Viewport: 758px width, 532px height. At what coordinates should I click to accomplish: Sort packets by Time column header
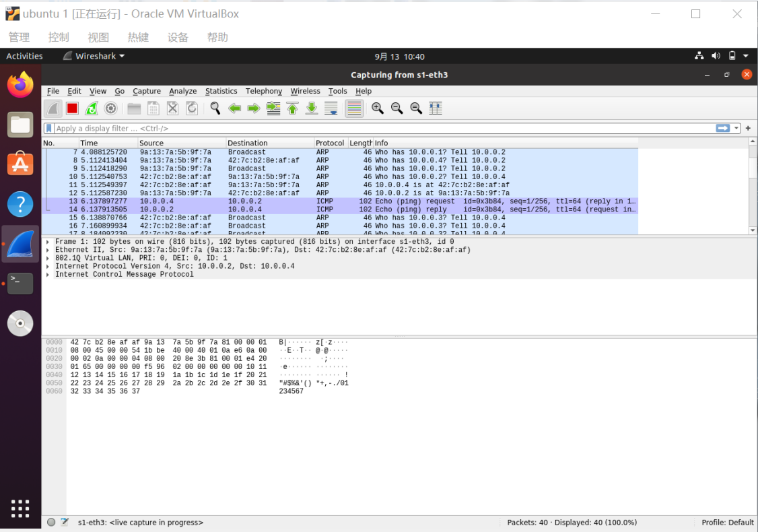[x=108, y=143]
